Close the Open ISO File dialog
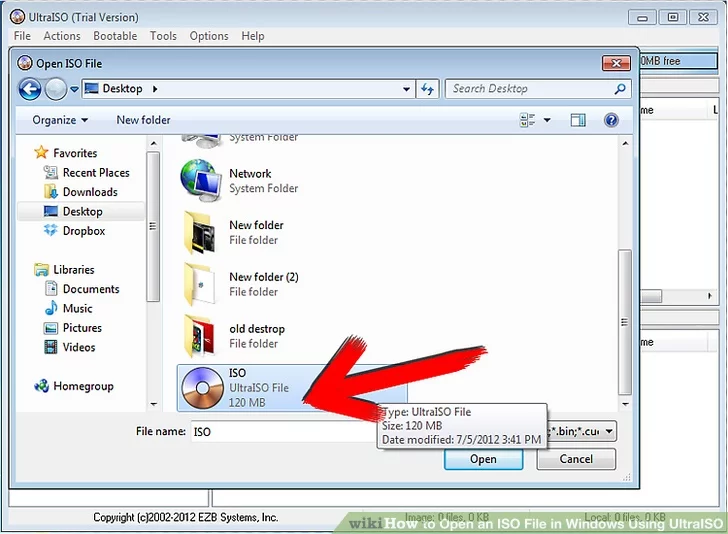Screen dimensions: 728x534 616,63
